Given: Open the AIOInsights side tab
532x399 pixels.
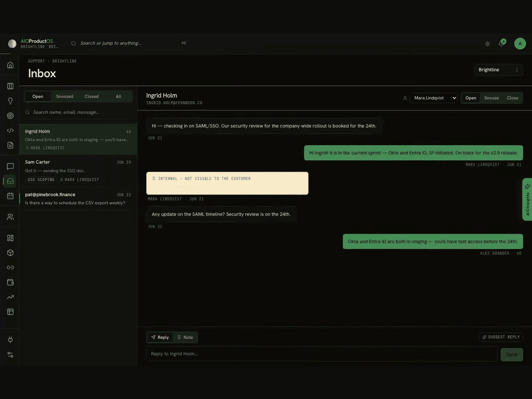Looking at the screenshot, I should 527,199.
